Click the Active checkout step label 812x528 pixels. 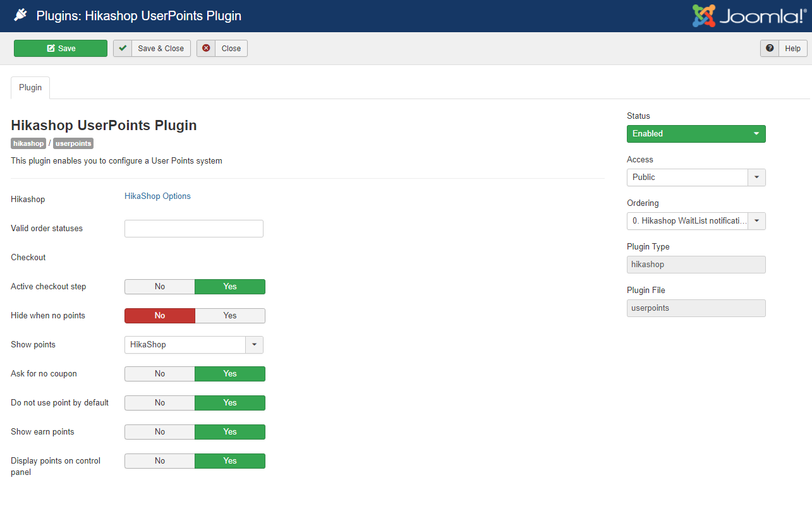(49, 287)
